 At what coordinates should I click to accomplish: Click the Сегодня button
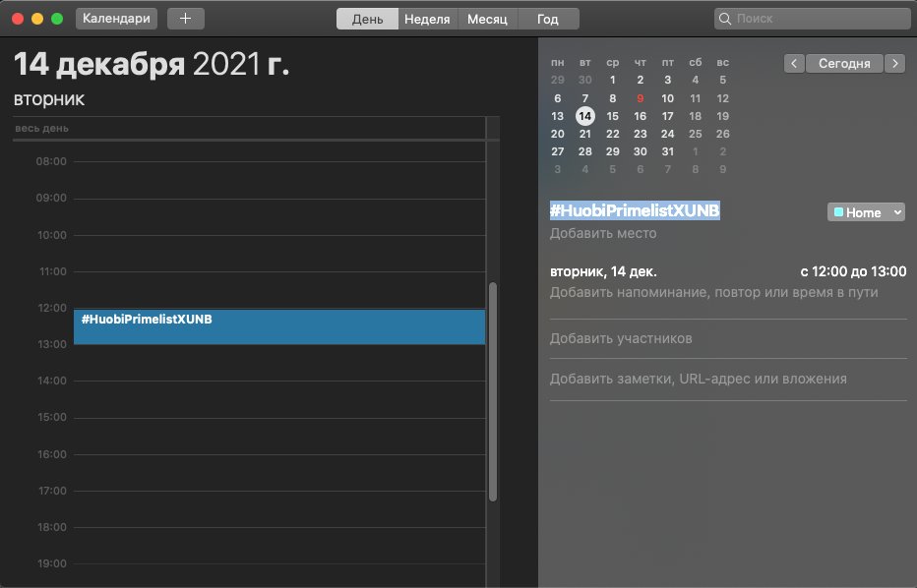[x=844, y=63]
